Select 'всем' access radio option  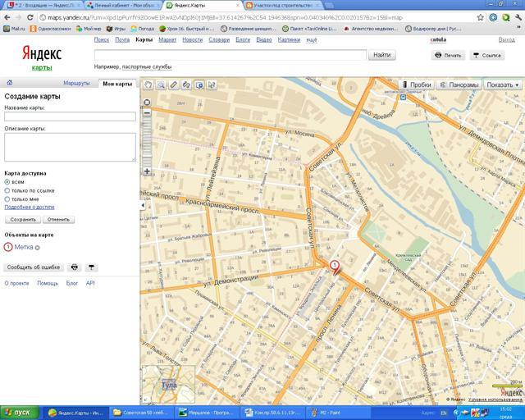click(7, 182)
